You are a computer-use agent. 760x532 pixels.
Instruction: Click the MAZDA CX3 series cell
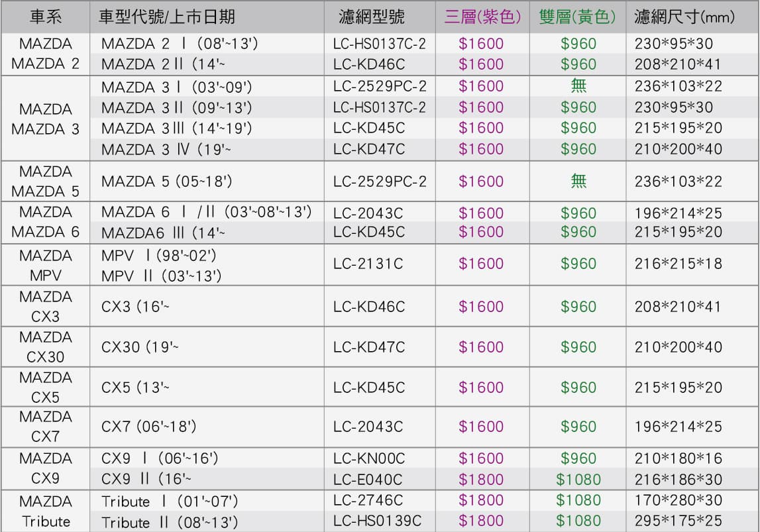click(46, 306)
